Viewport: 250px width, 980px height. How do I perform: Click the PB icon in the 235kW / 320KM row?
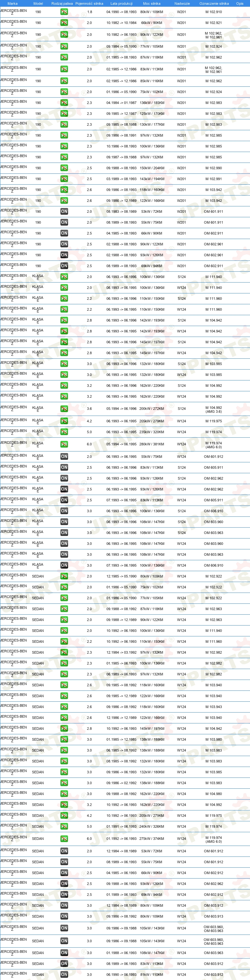point(64,432)
